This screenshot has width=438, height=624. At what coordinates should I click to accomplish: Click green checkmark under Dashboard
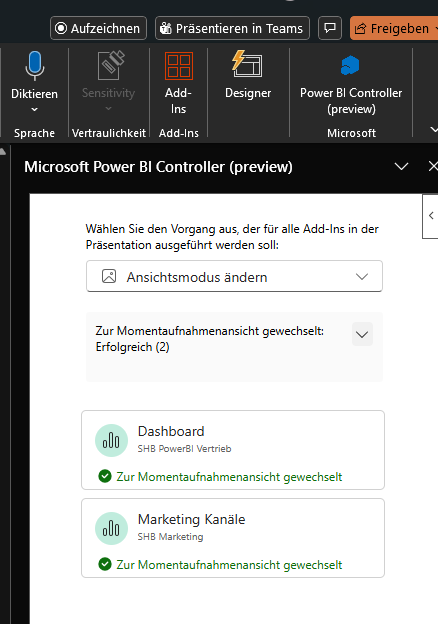click(x=105, y=476)
